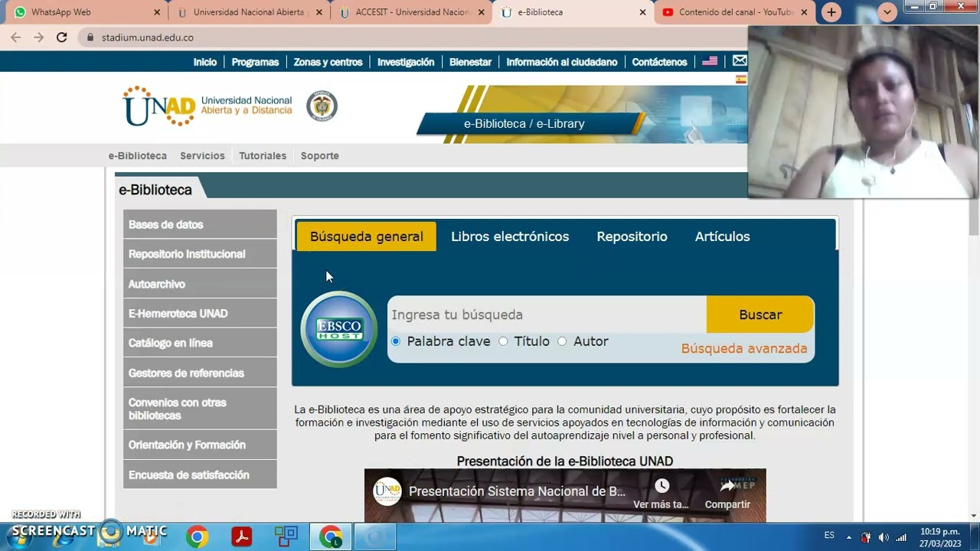This screenshot has width=980, height=551.
Task: Go forward with the browser forward arrow
Action: coord(39,37)
